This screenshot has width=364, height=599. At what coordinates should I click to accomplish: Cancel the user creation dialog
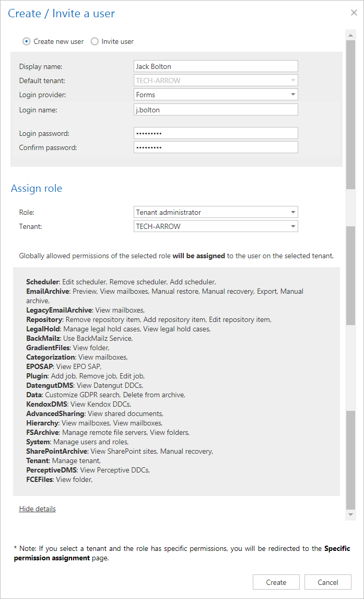click(328, 582)
